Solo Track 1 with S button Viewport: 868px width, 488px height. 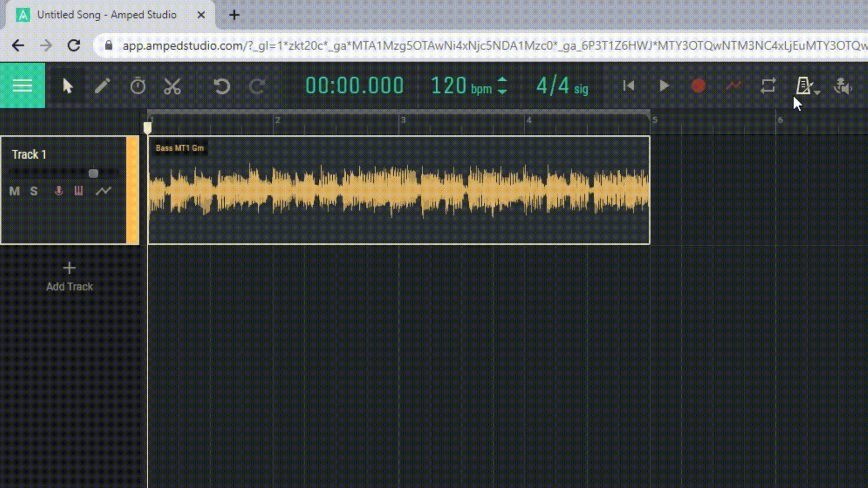coord(34,191)
